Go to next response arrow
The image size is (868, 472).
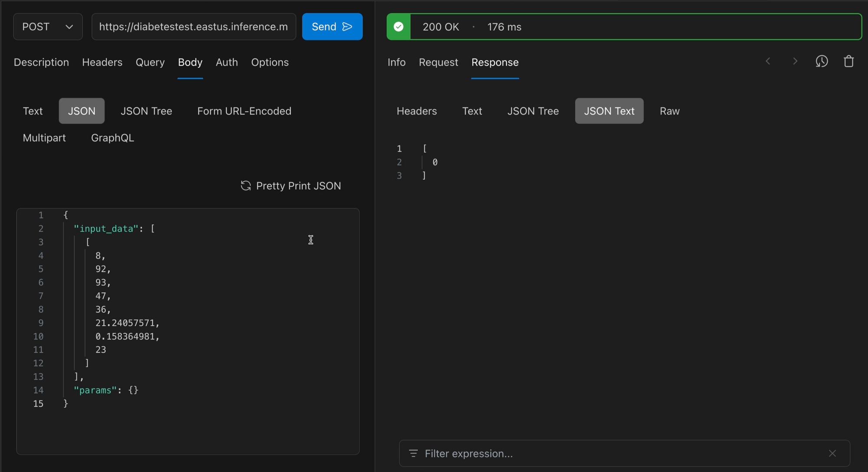[795, 62]
